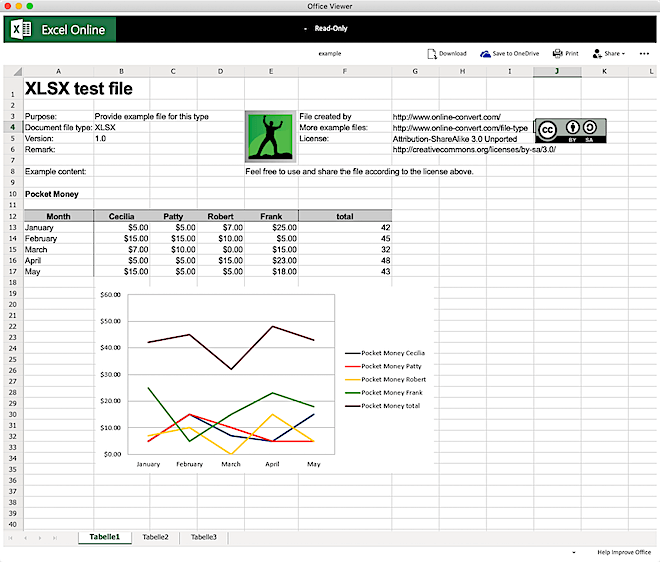Click the February chart axis label

[189, 464]
